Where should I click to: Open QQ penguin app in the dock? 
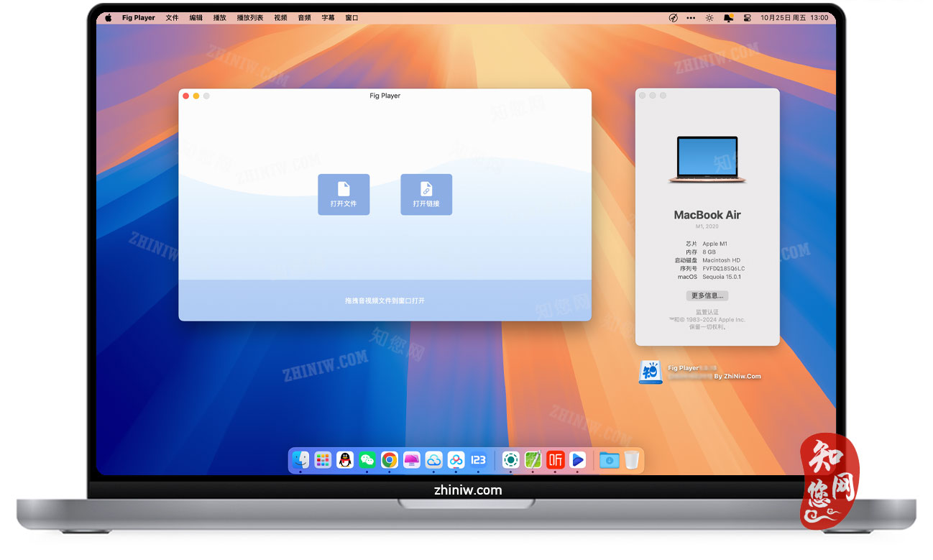(345, 460)
